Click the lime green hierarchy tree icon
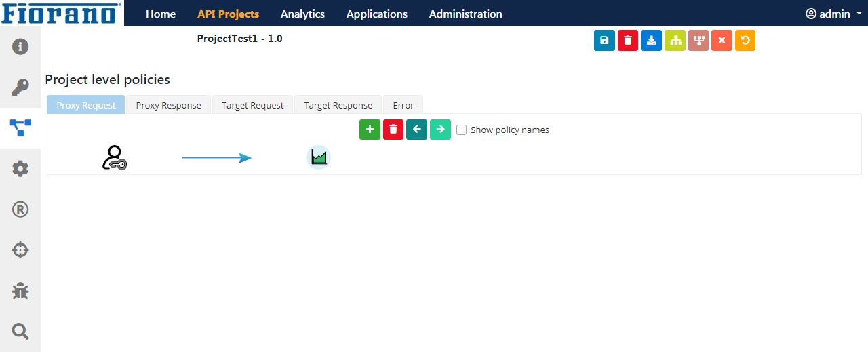This screenshot has width=868, height=352. tap(675, 41)
